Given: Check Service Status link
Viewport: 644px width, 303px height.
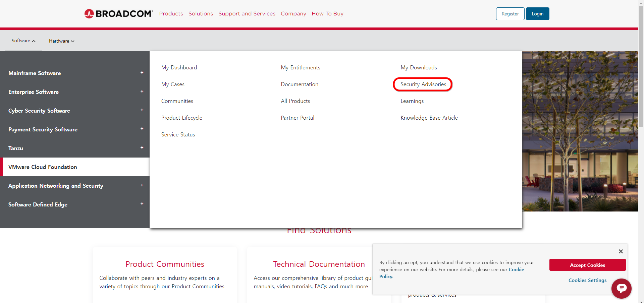Looking at the screenshot, I should [178, 135].
